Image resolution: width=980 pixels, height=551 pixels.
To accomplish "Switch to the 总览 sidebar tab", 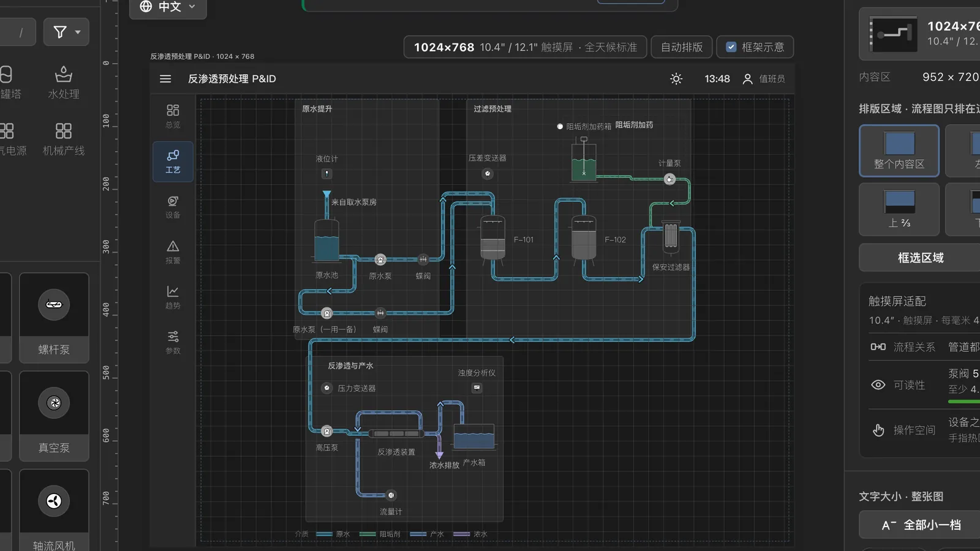I will [173, 116].
